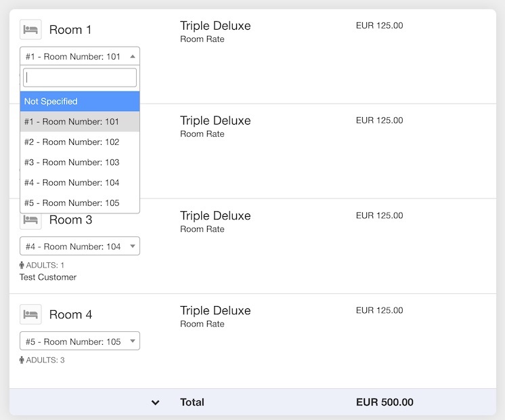Click the ADULTS: 1 label

[45, 266]
